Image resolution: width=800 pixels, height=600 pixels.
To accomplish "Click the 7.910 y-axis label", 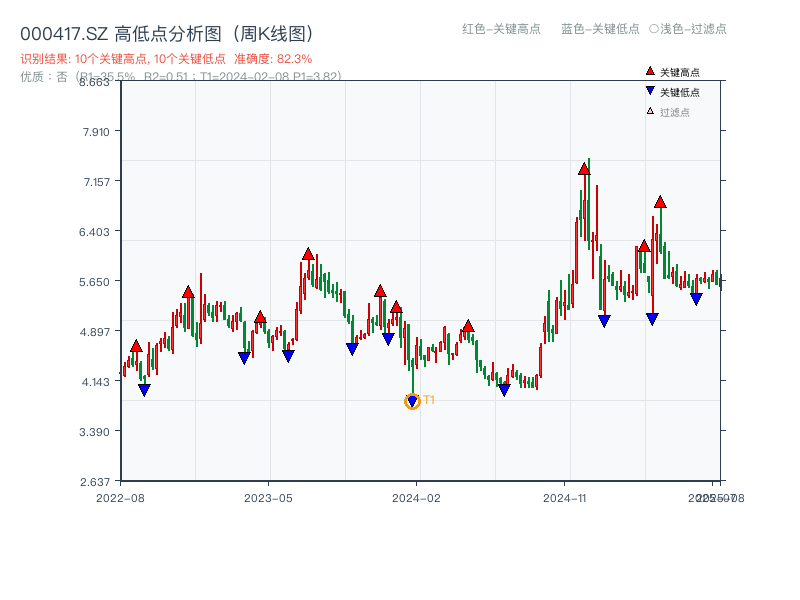I will coord(96,132).
